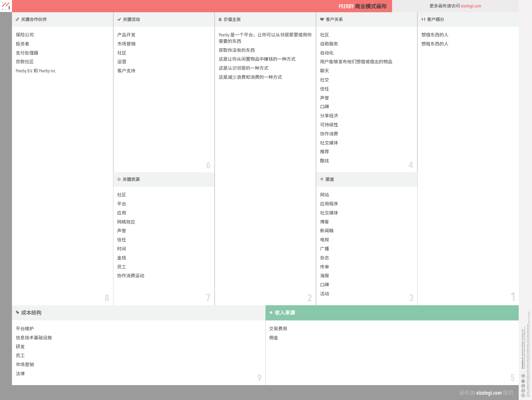Click the link icon beside 关键合作伙伴
This screenshot has width=532, height=400.
coord(17,19)
